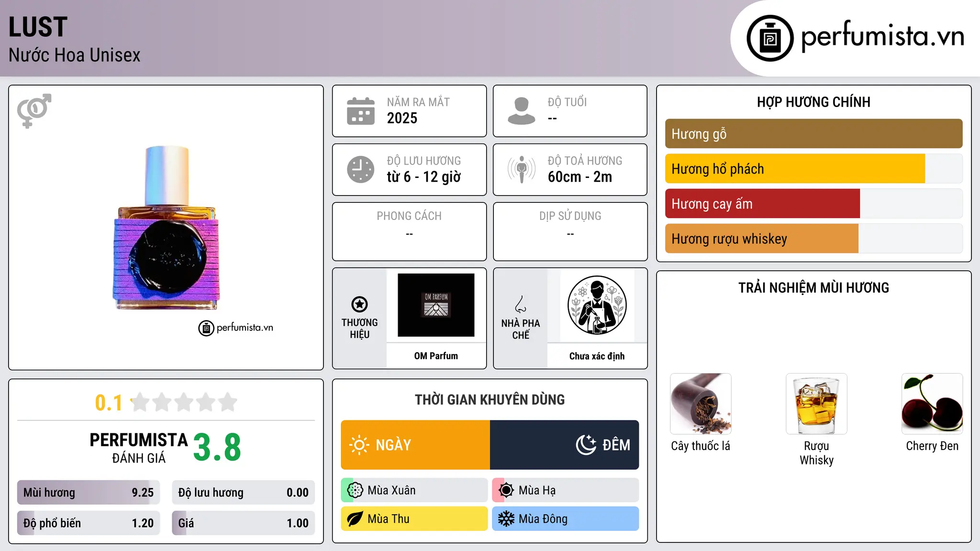Click the Giá 1.00 score bar
The image size is (980, 551).
pos(243,523)
